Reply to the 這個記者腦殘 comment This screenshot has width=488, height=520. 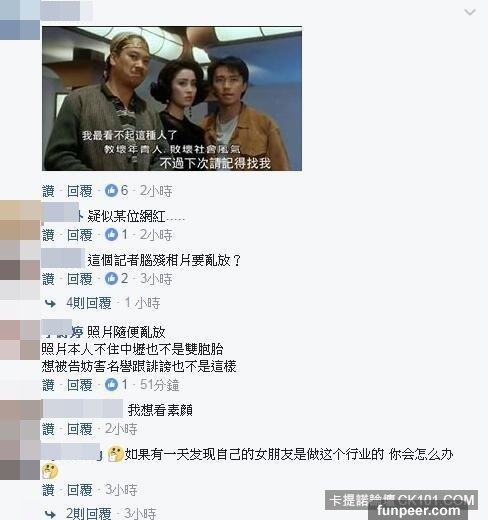80,279
